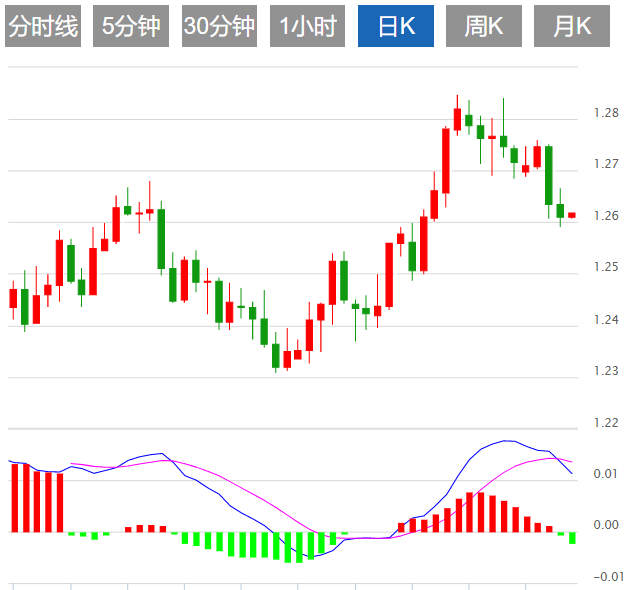This screenshot has width=636, height=590.
Task: Click the MACD 0.00 axis label
Action: click(606, 525)
